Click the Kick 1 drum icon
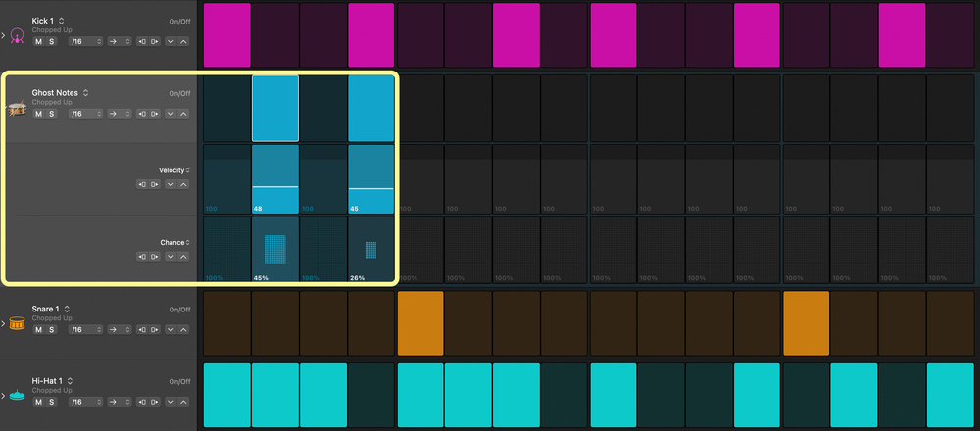Viewport: 980px width, 431px height. [17, 36]
